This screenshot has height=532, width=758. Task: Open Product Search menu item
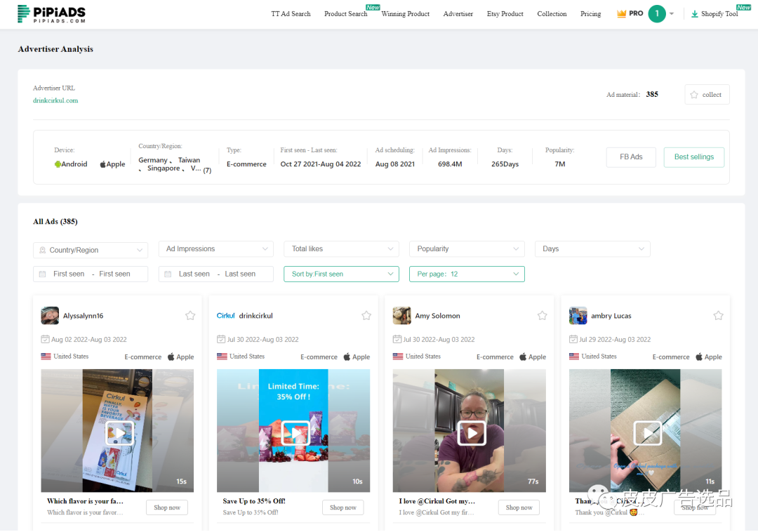click(x=345, y=14)
